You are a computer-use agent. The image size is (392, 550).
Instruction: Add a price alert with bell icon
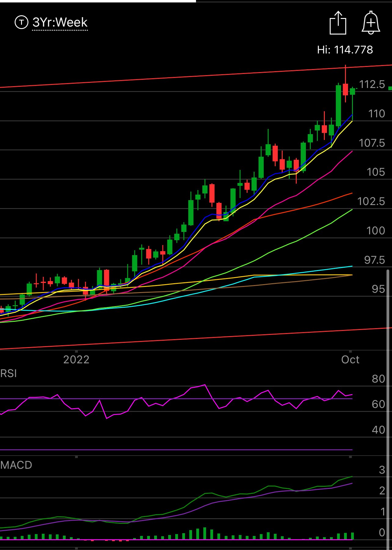371,23
